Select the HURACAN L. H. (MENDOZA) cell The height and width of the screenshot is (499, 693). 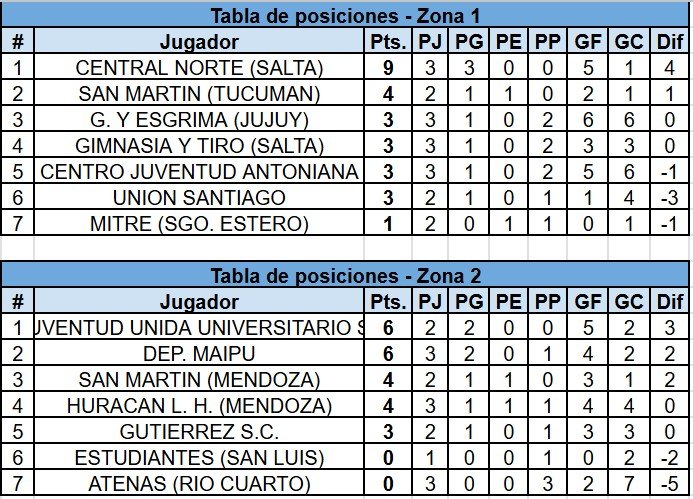point(199,406)
